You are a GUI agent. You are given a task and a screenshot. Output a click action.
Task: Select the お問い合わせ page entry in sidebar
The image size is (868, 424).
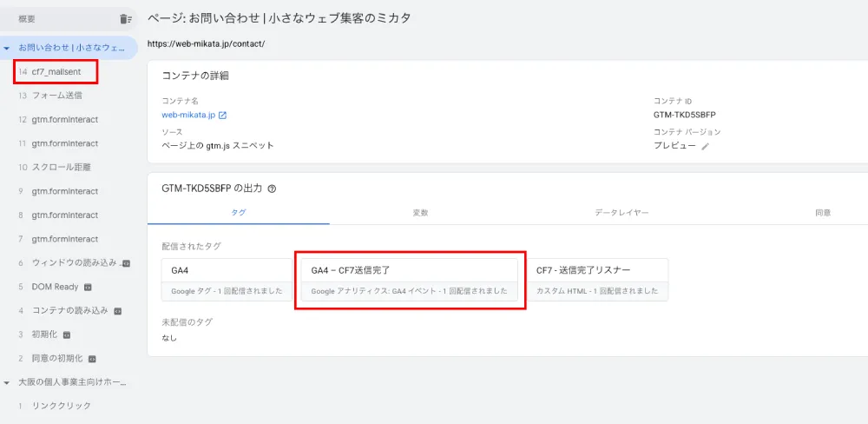[x=69, y=48]
